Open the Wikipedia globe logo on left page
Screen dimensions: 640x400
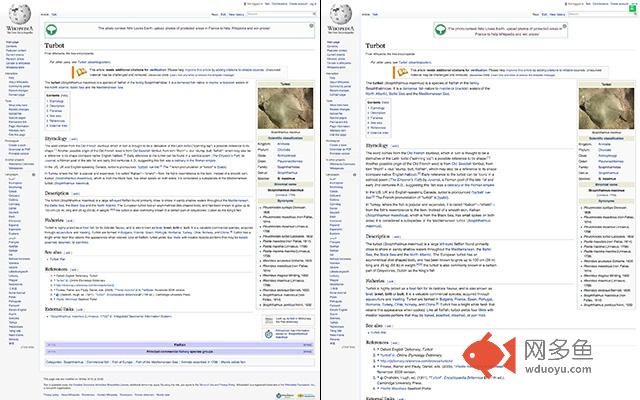click(19, 15)
